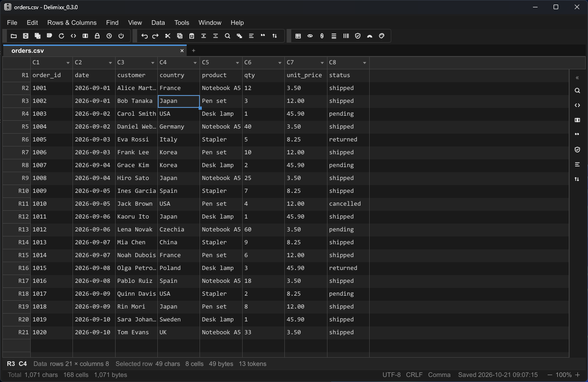Click the shield icon in the right sidebar
This screenshot has height=382, width=588.
coord(577,150)
